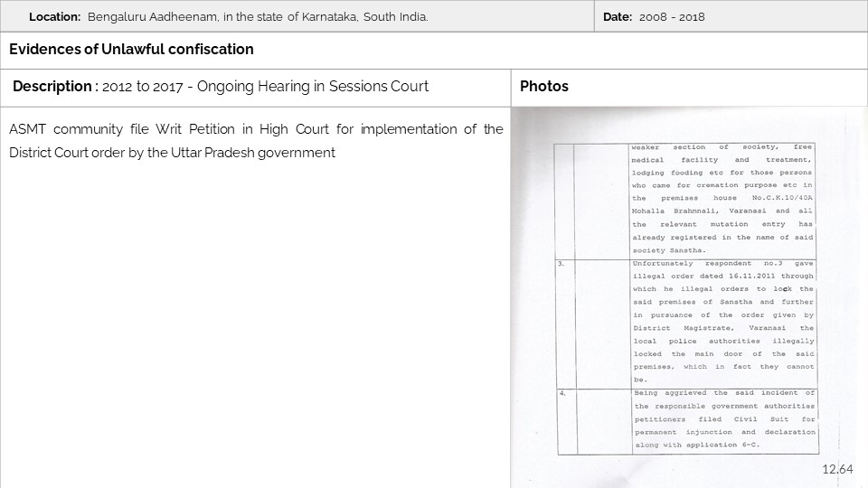Image resolution: width=868 pixels, height=488 pixels.
Task: Click the 'Mohalla Brahmnali, Varanasi' line in document
Action: point(722,211)
